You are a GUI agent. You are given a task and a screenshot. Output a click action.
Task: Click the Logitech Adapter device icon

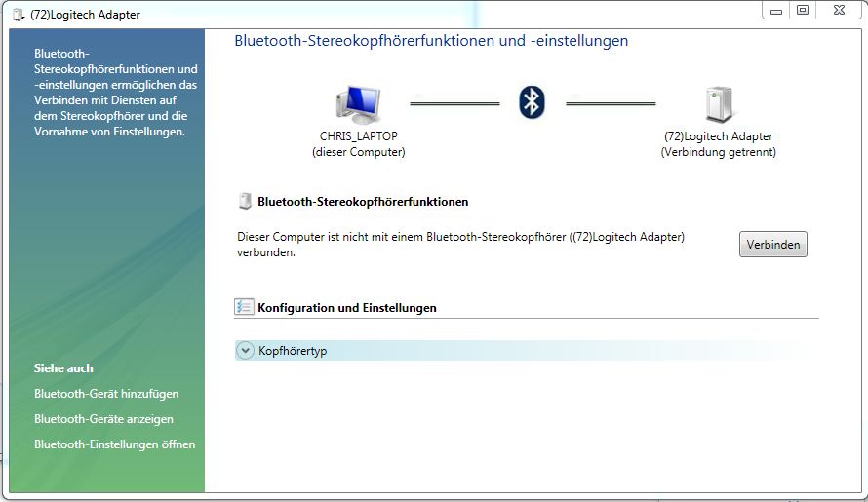719,105
